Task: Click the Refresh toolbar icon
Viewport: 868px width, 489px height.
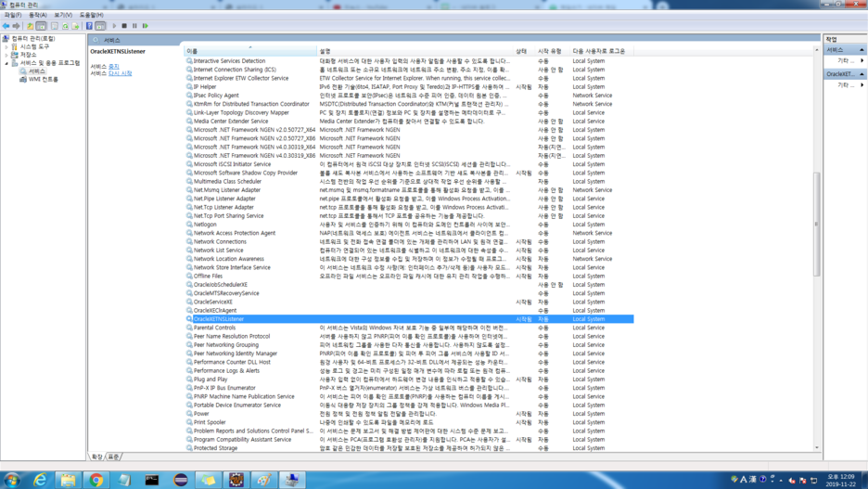Action: pos(65,26)
